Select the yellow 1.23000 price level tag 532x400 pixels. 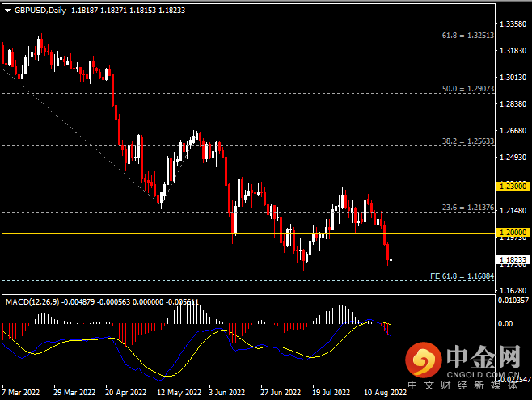pos(513,186)
